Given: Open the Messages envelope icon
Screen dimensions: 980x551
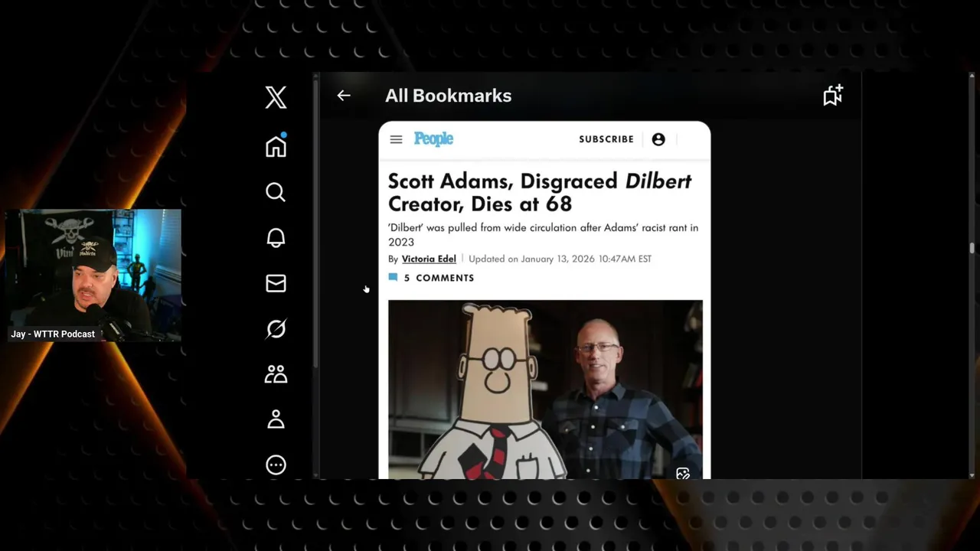Looking at the screenshot, I should click(x=276, y=283).
